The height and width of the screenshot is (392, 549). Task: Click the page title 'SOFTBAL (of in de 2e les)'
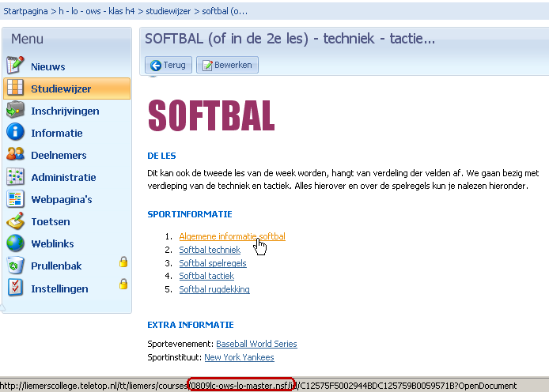(x=226, y=39)
